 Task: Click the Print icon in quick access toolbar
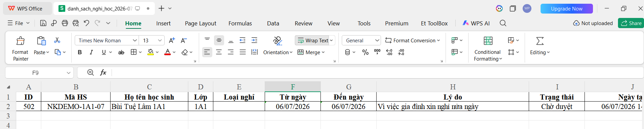click(x=65, y=23)
